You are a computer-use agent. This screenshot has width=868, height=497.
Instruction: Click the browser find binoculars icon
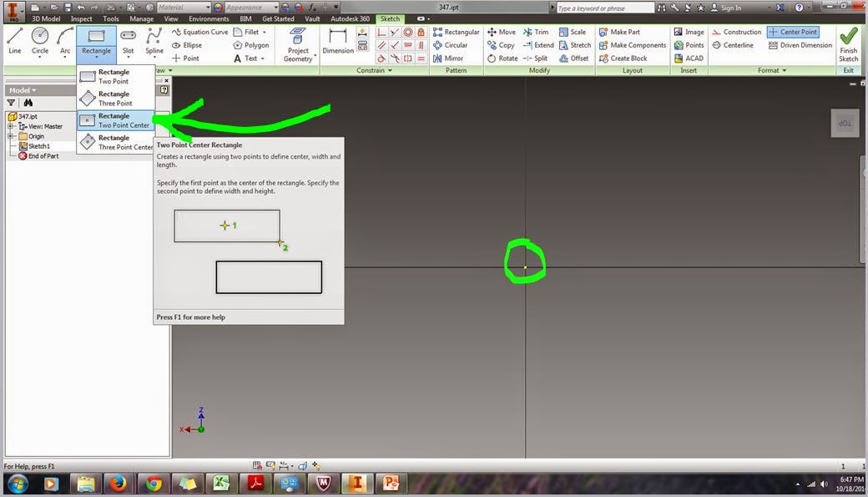[28, 103]
